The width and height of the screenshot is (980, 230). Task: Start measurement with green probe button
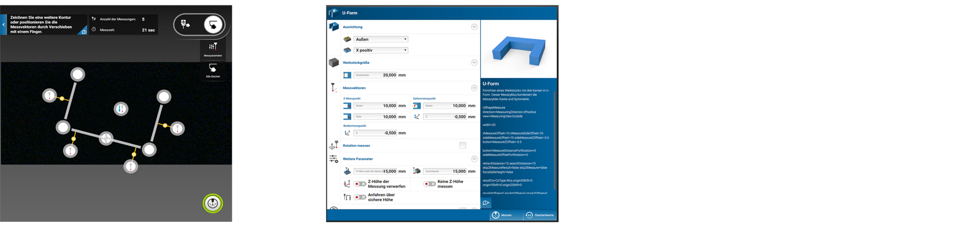213,203
